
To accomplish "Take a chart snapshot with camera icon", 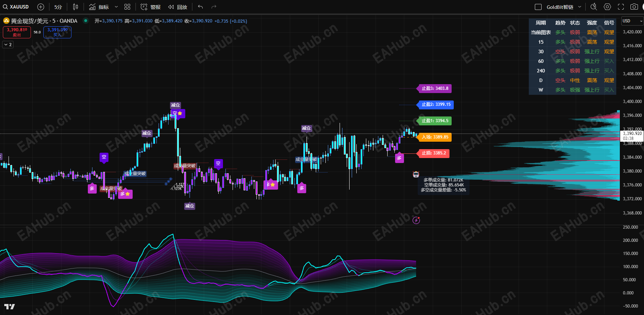I will (x=634, y=7).
